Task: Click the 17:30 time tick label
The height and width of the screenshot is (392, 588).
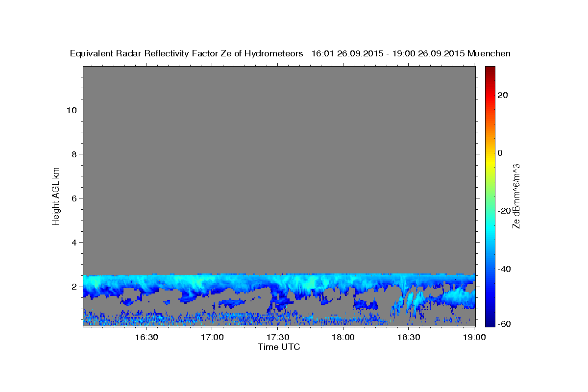Action: 278,337
